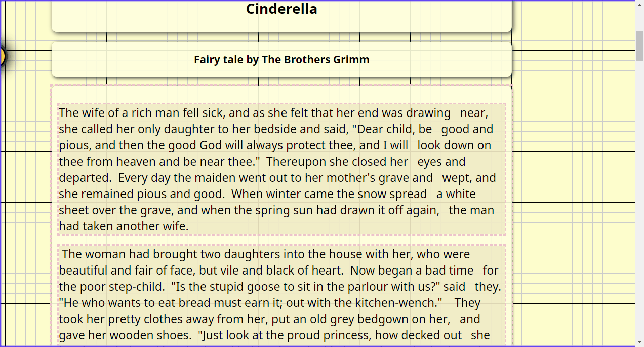Click the "Fairy tale by The Brothers Grimm" subtitle
The height and width of the screenshot is (347, 644).
point(281,60)
